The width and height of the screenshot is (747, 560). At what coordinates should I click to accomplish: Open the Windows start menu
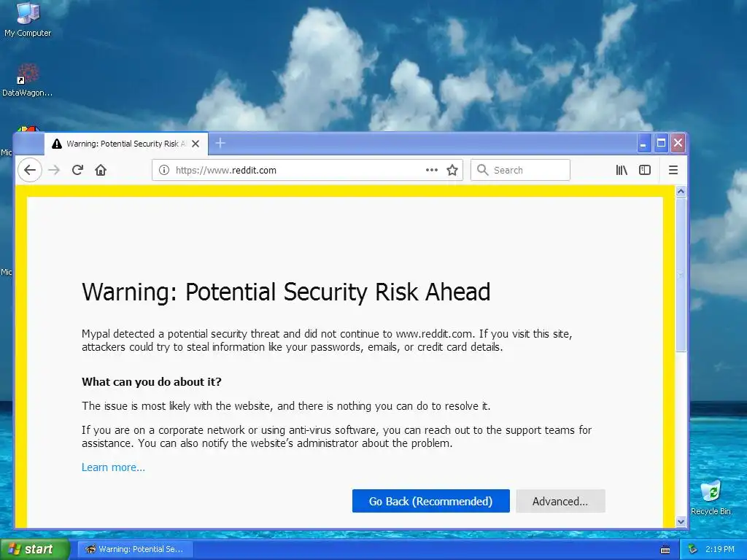(x=34, y=549)
